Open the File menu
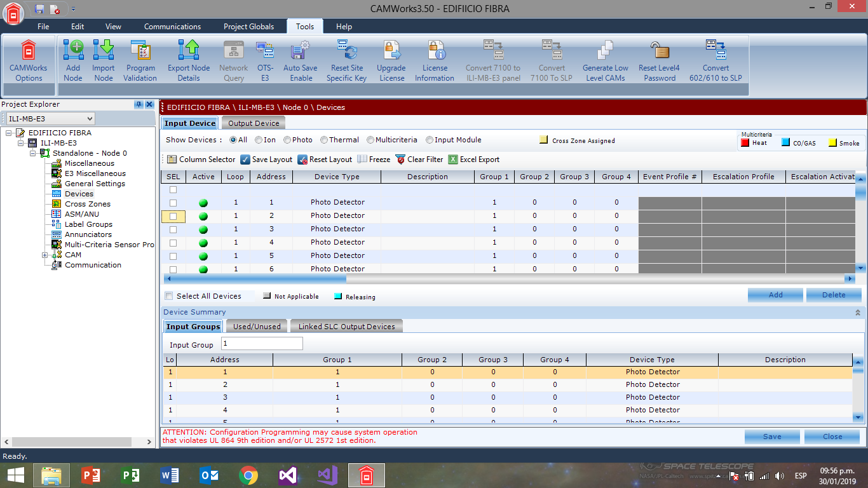This screenshot has width=868, height=488. [x=43, y=27]
